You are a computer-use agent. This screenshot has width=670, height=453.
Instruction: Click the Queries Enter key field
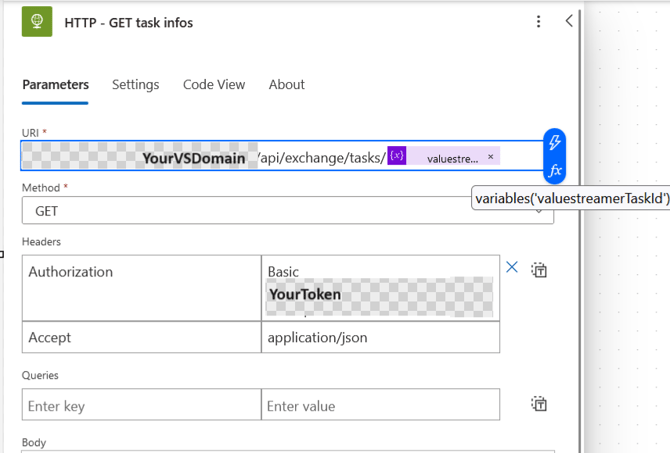141,405
